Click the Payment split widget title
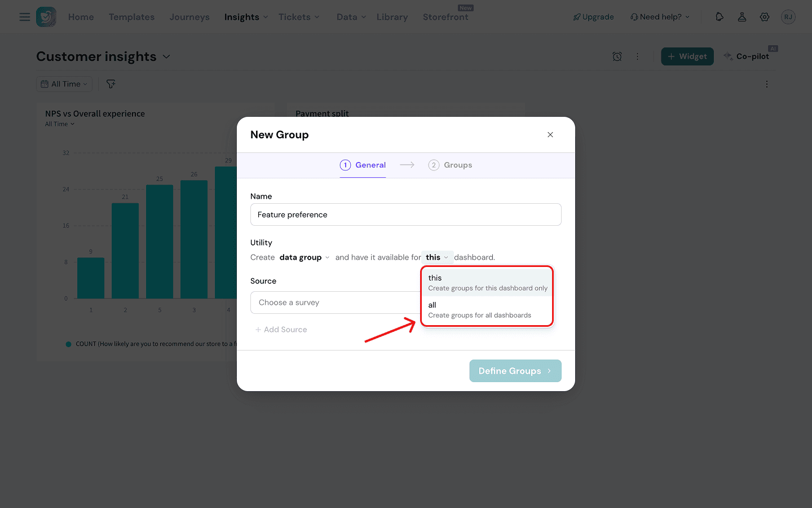The height and width of the screenshot is (508, 812). pos(322,113)
